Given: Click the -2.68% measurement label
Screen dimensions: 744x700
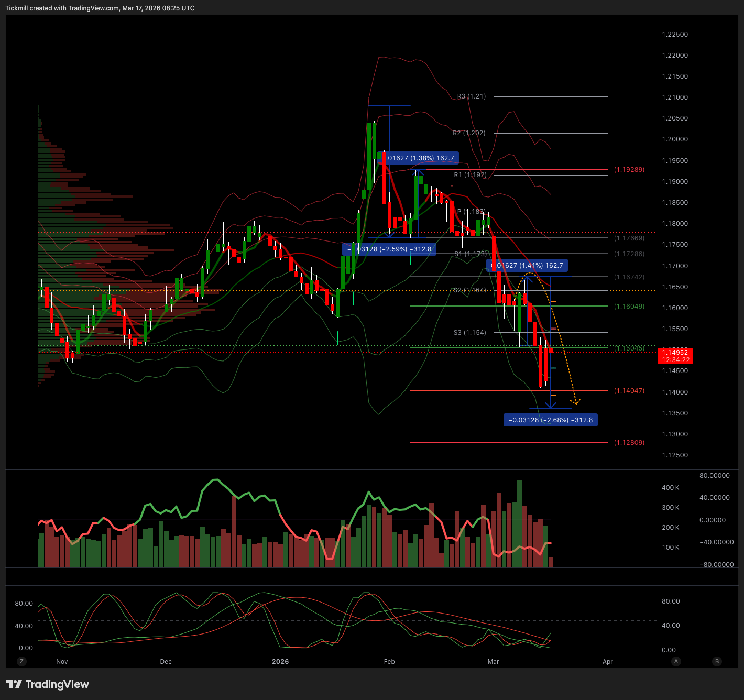Looking at the screenshot, I should [x=550, y=420].
